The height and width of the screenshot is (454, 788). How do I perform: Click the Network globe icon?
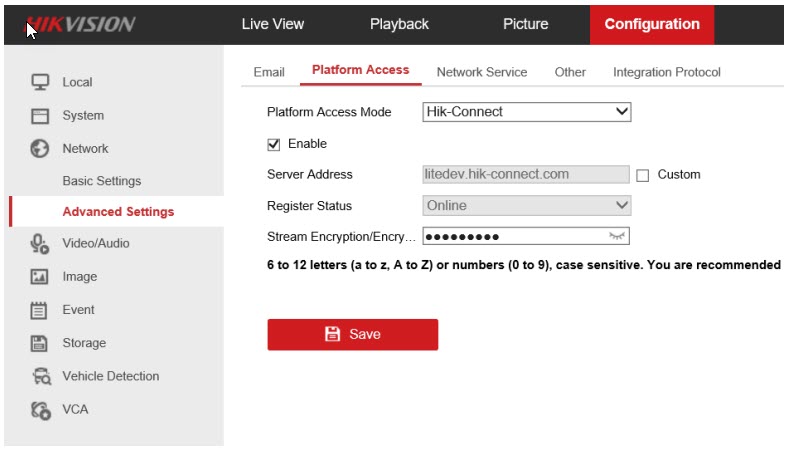point(40,149)
